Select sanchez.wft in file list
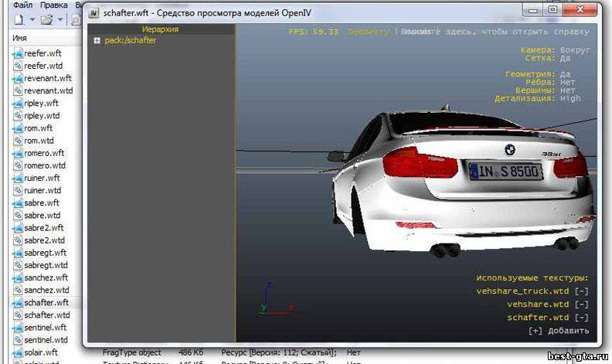Screen dimensions: 612x364 pyautogui.click(x=46, y=277)
